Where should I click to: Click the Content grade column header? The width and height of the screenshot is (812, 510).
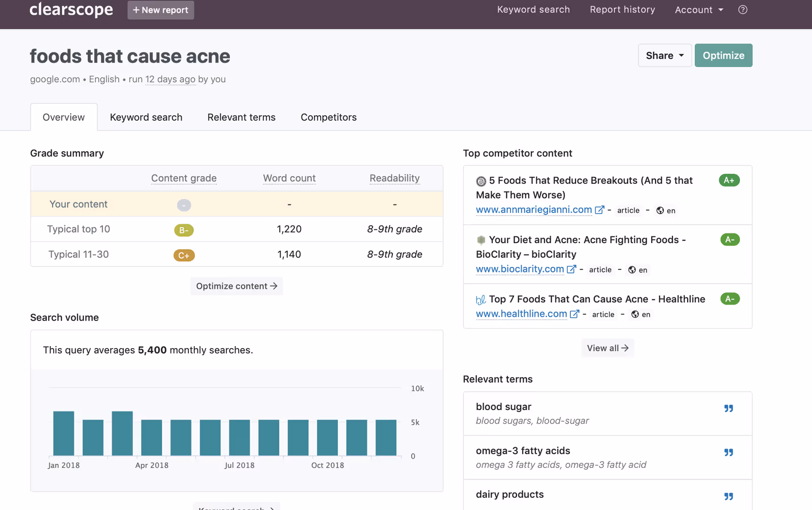(184, 178)
